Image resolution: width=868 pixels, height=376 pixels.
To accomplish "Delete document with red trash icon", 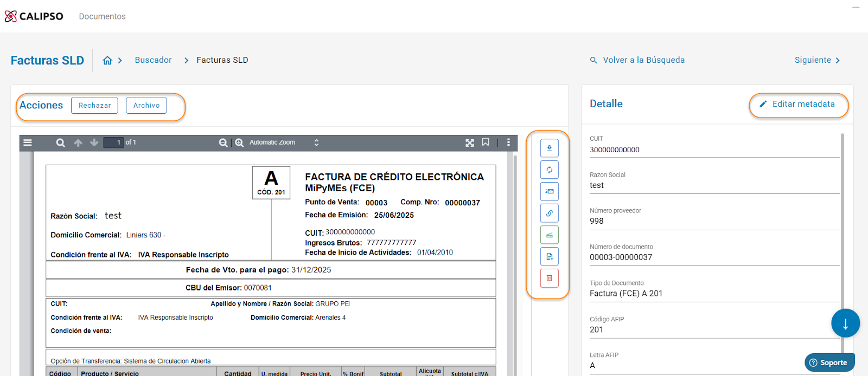I will coord(549,278).
